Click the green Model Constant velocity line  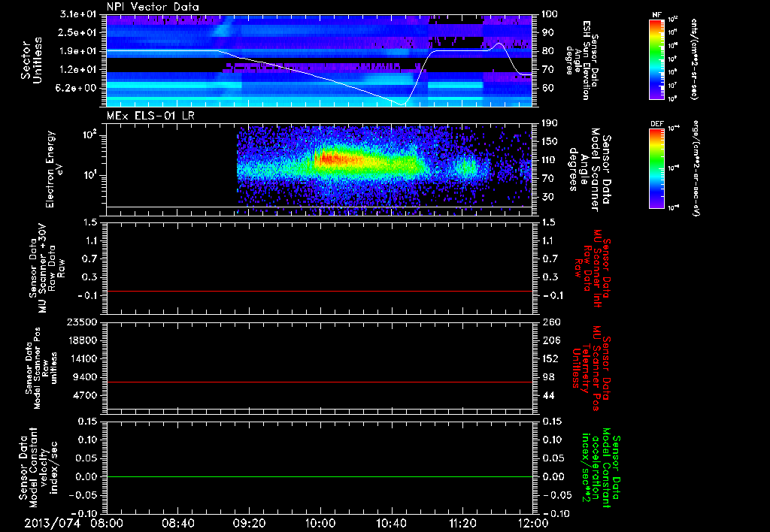[x=320, y=476]
